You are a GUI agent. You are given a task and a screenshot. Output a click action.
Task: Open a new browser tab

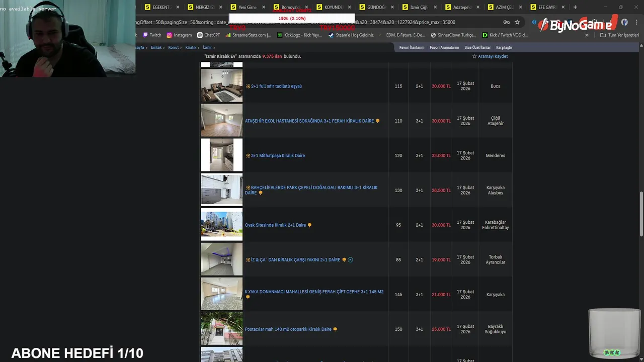pos(575,7)
